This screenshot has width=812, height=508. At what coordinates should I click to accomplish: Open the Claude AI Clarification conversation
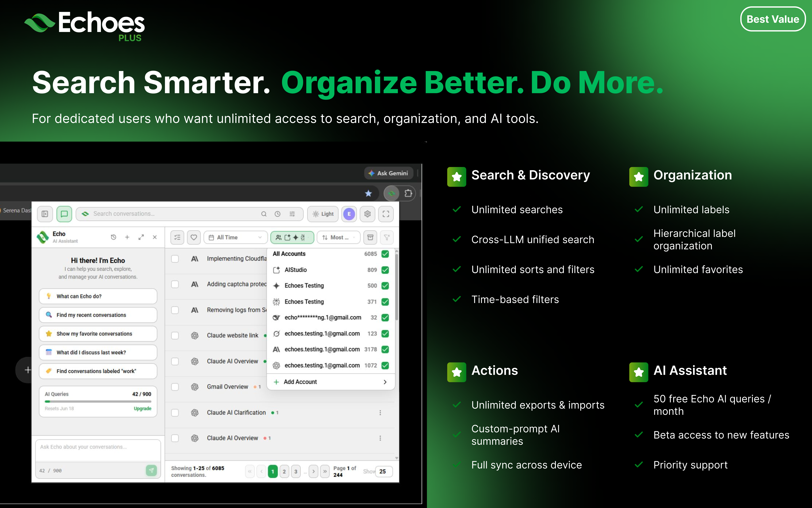pos(236,413)
